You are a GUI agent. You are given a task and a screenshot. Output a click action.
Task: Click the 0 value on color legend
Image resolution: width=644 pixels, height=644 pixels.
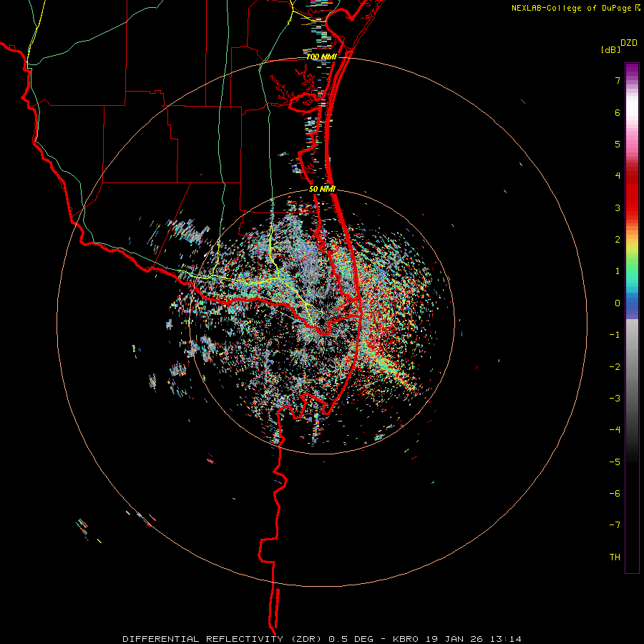click(x=618, y=303)
